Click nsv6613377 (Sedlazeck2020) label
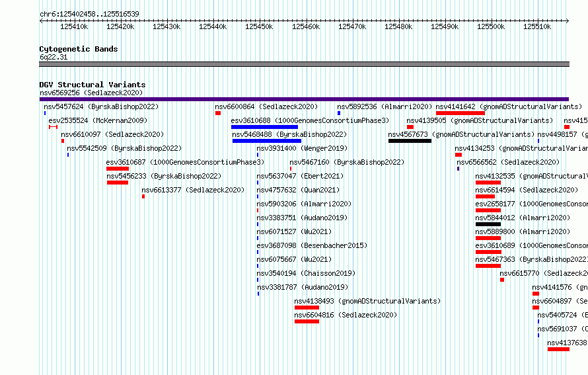 pos(193,190)
